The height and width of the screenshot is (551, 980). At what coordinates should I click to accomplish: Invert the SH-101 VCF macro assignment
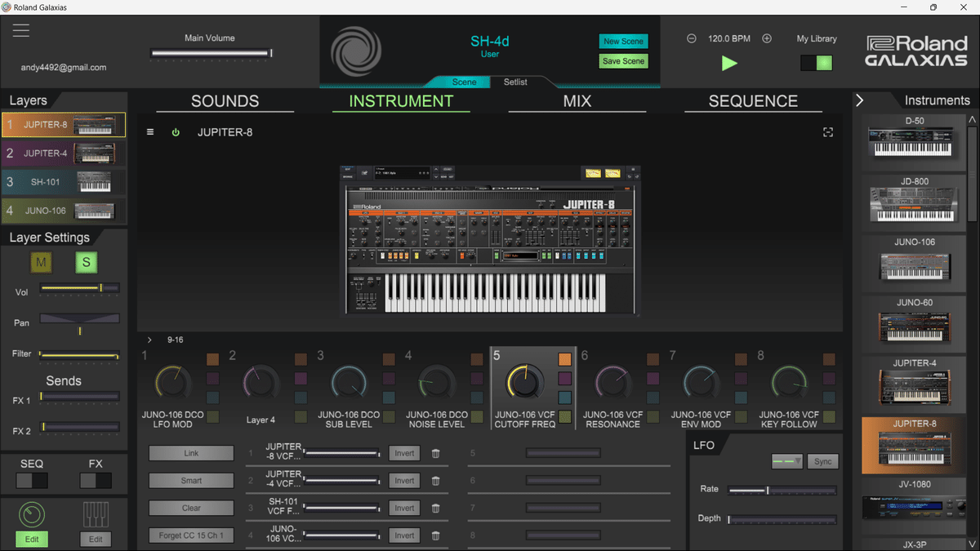point(404,508)
